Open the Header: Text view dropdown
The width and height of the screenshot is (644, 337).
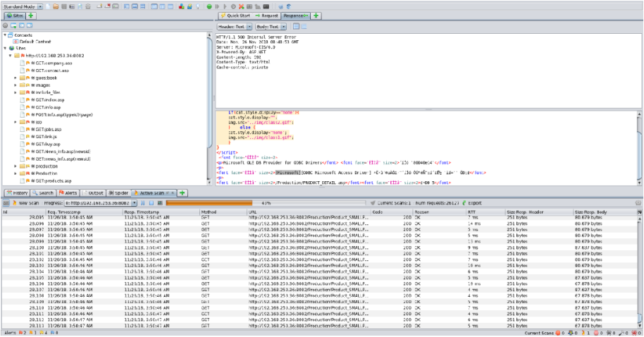(235, 26)
